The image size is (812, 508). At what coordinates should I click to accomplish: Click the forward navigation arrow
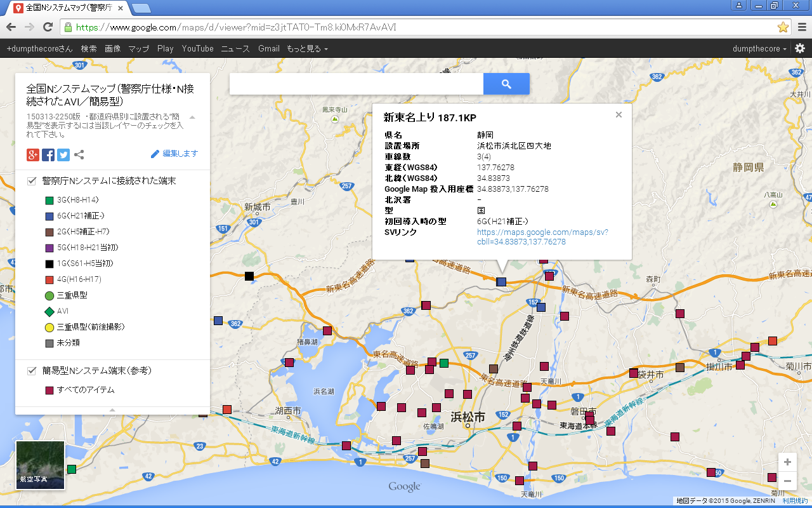[x=29, y=27]
